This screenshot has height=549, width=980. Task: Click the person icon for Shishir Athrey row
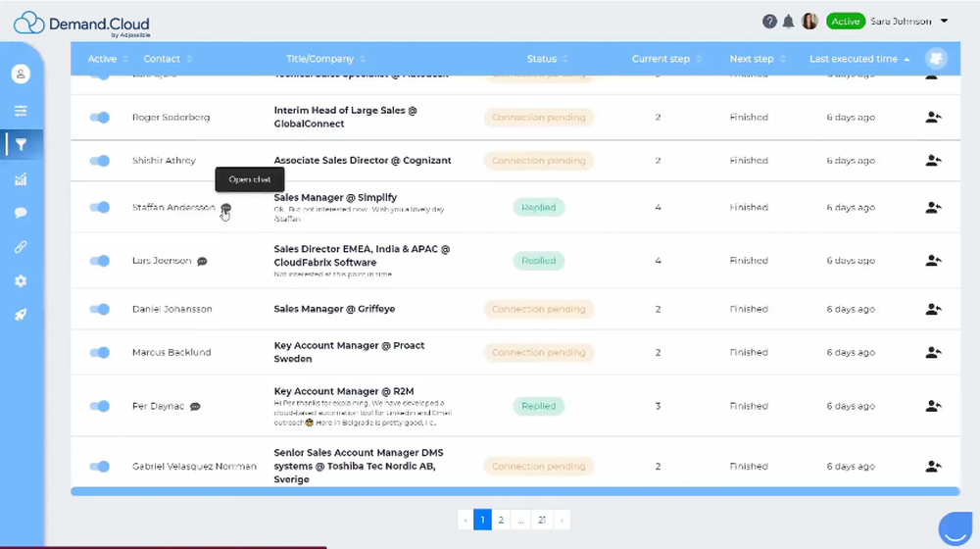tap(933, 160)
